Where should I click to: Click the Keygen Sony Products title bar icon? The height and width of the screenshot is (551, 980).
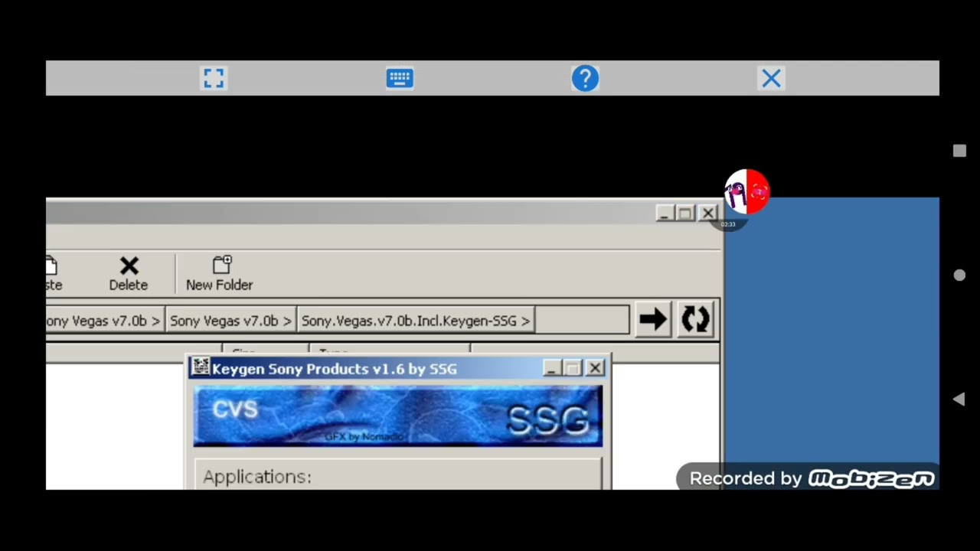click(201, 367)
